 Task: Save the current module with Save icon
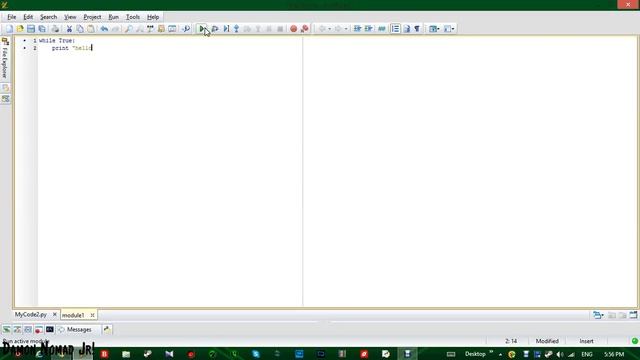pyautogui.click(x=31, y=29)
